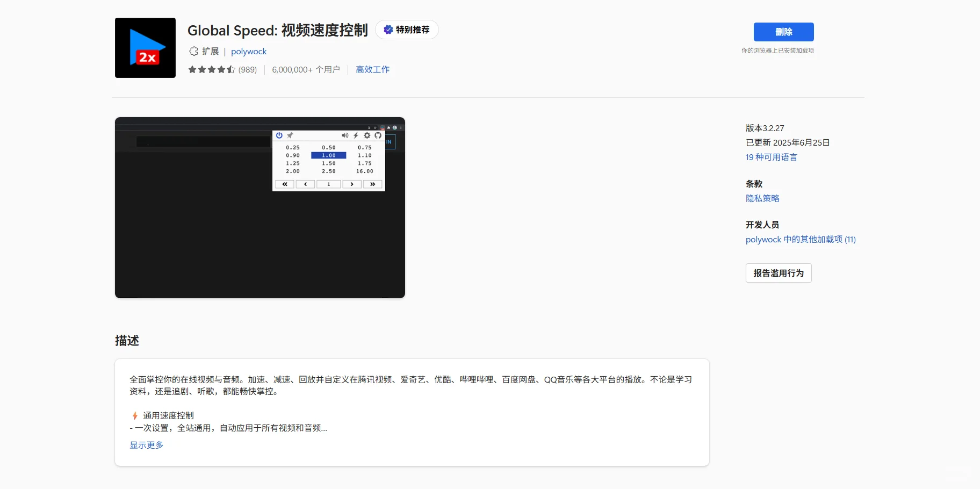Viewport: 980px width, 489px height.
Task: Click the puzzle-piece extension icon beside 扩展
Action: 193,51
